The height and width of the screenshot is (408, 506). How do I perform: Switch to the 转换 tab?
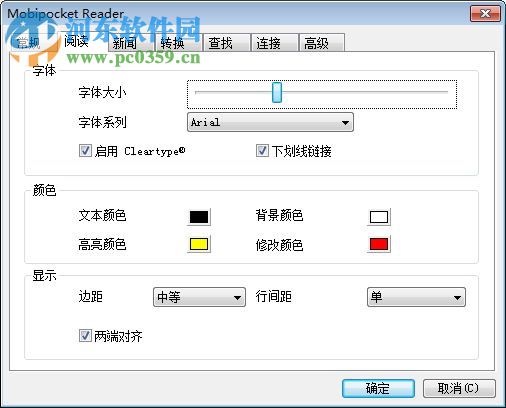(x=179, y=43)
